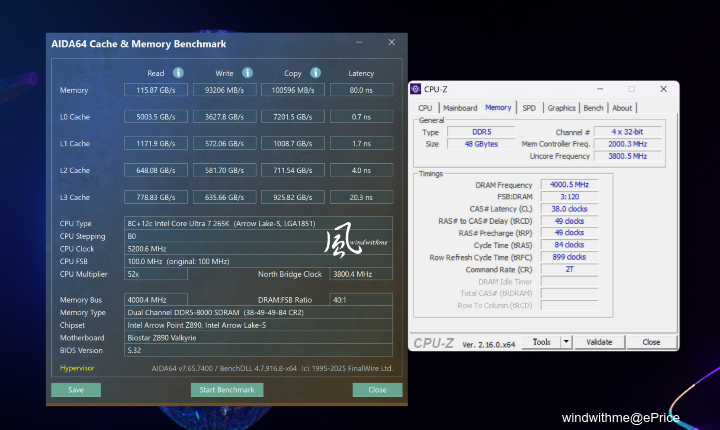Click the L3 Cache Read value 778.83 GB/s

(x=156, y=197)
